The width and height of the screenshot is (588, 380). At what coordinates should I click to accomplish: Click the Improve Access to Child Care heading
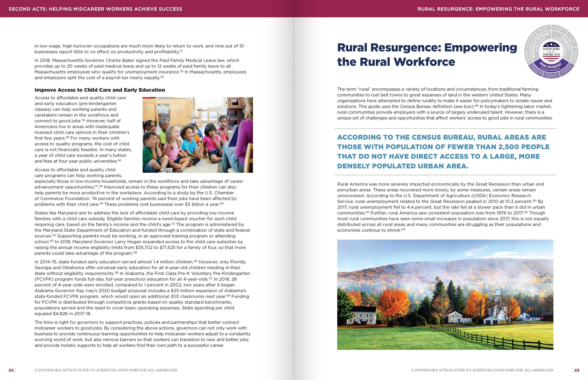click(x=99, y=90)
